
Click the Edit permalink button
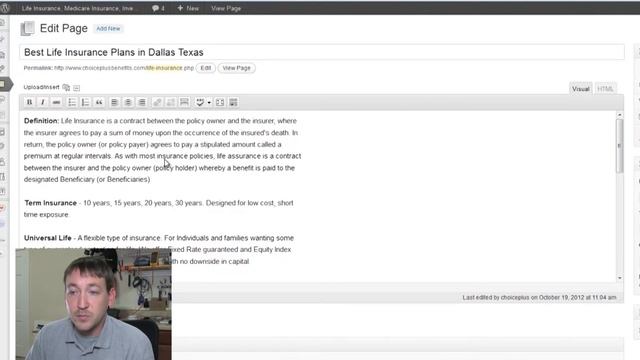206,68
